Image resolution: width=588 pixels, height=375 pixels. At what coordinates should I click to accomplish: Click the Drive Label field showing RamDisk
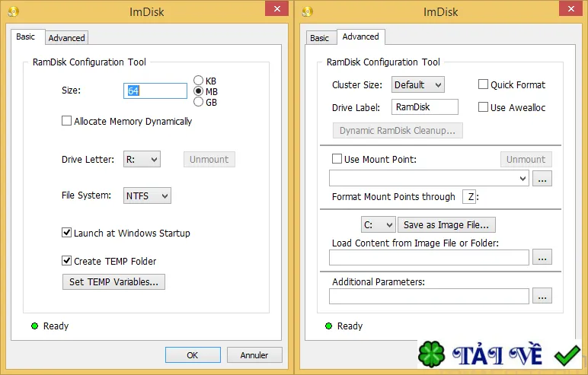tap(425, 106)
